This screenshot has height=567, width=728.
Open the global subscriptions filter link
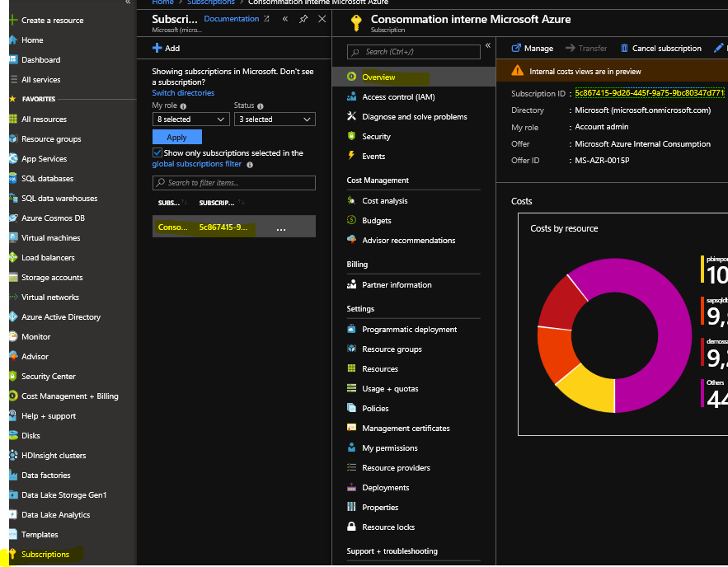(197, 164)
